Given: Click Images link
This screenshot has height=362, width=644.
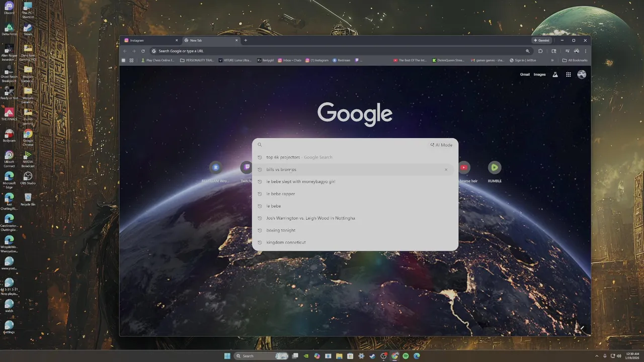Looking at the screenshot, I should [539, 74].
